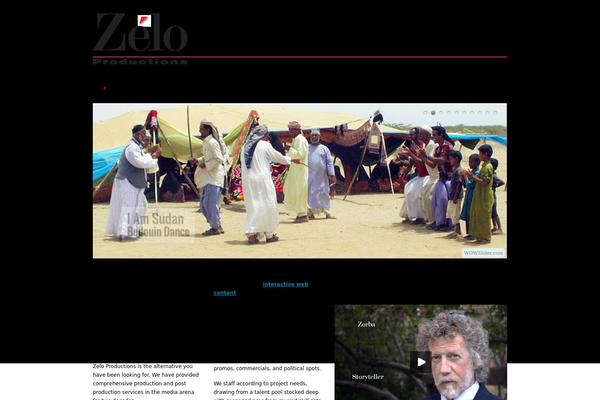Select the active second slider pagination dot

433,113
